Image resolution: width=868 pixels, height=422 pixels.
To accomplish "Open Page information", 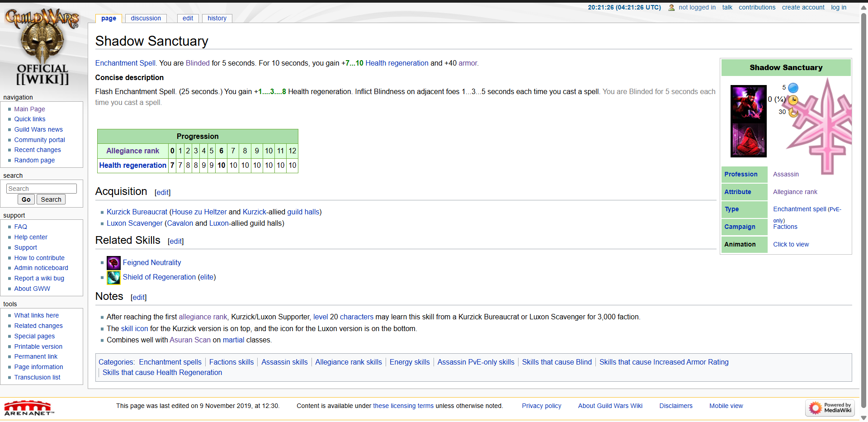I will 38,367.
